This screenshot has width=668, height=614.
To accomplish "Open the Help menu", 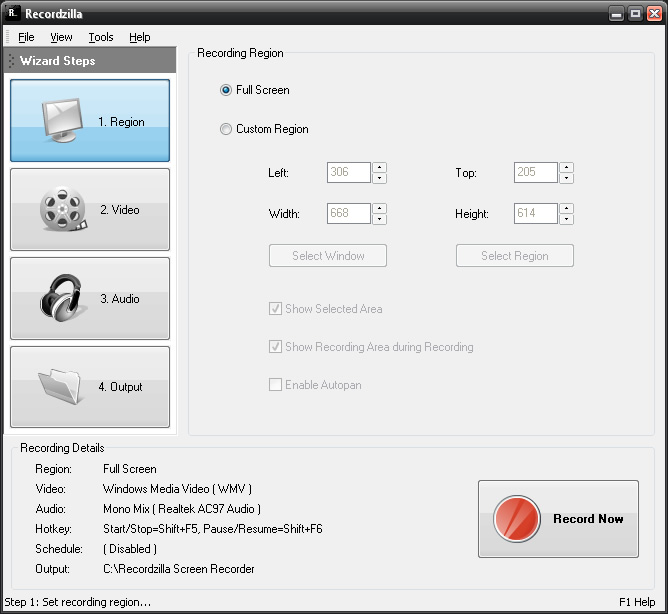I will (140, 37).
